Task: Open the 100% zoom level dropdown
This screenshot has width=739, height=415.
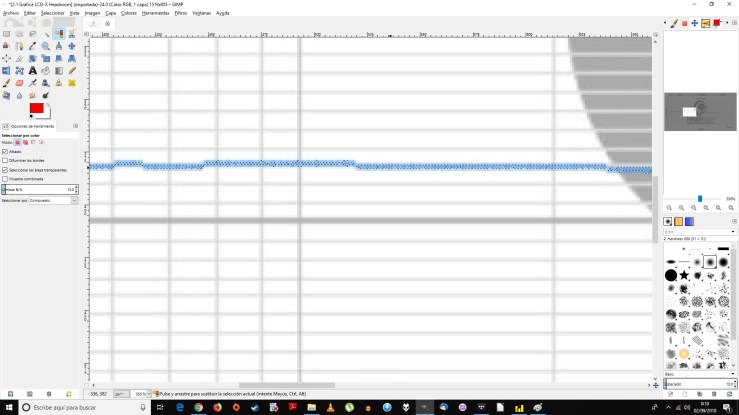Action: [143, 394]
